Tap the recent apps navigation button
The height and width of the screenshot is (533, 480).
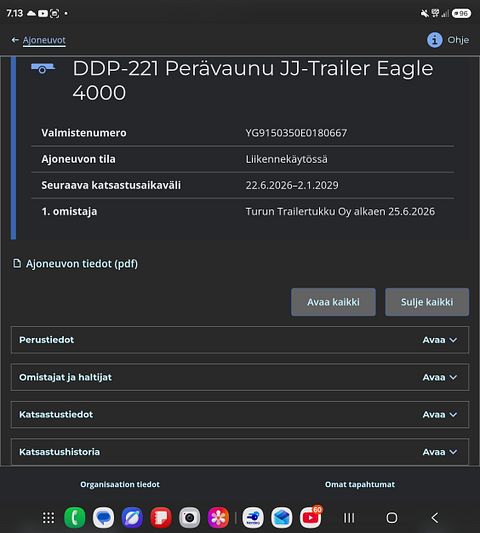349,518
